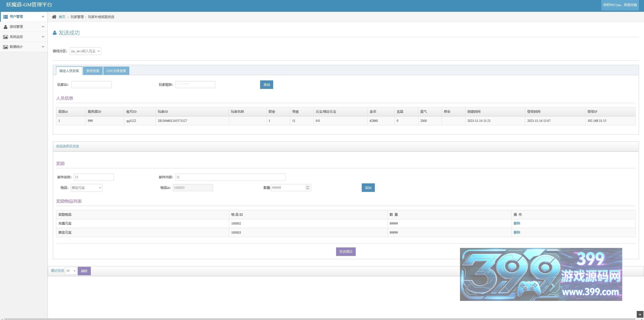Image resolution: width=644 pixels, height=320 pixels.
Task: Click the user icon beside 发送成功 heading
Action: point(55,33)
